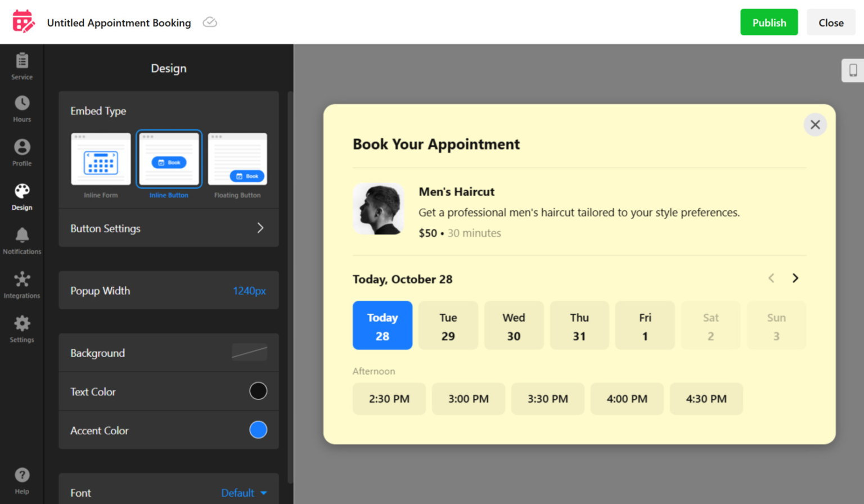Select the Today 28 date slot

(x=382, y=325)
